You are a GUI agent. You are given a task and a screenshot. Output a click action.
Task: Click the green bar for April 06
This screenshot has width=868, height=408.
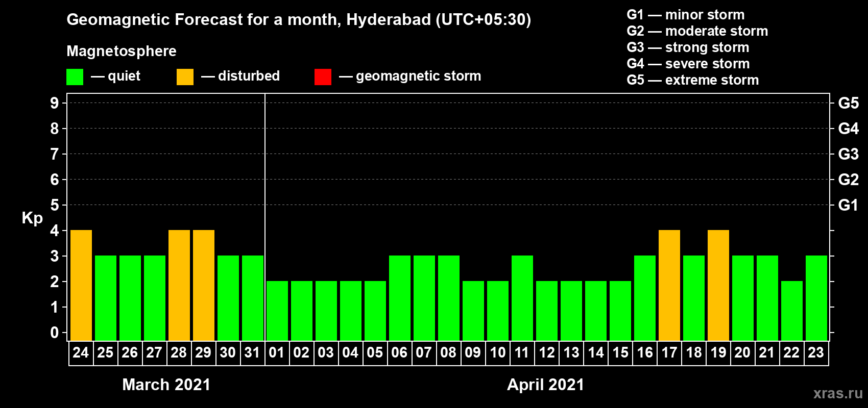coord(400,298)
